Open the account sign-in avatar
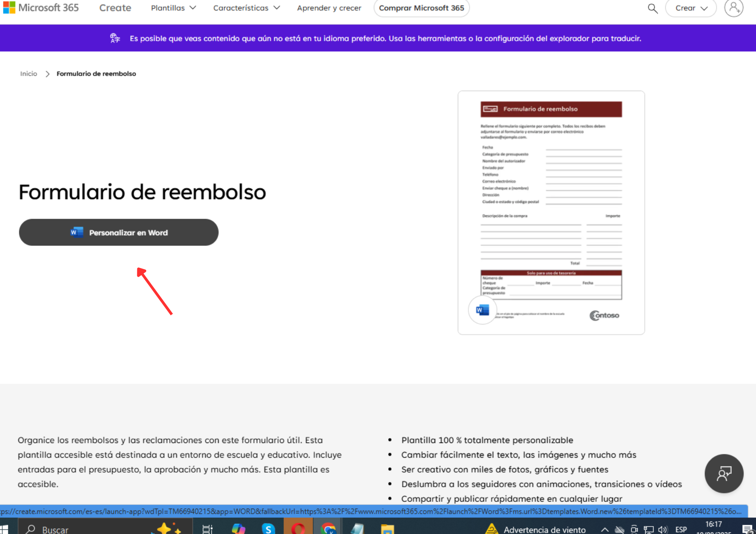 tap(734, 8)
